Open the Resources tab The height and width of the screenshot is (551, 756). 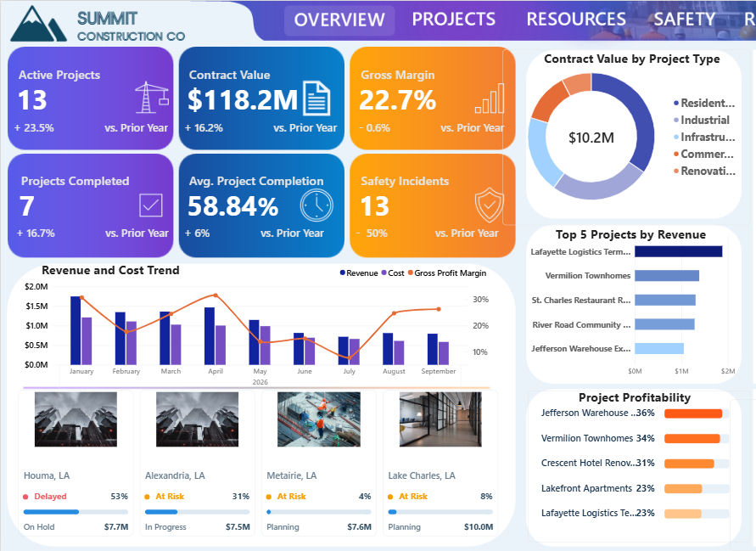[576, 20]
